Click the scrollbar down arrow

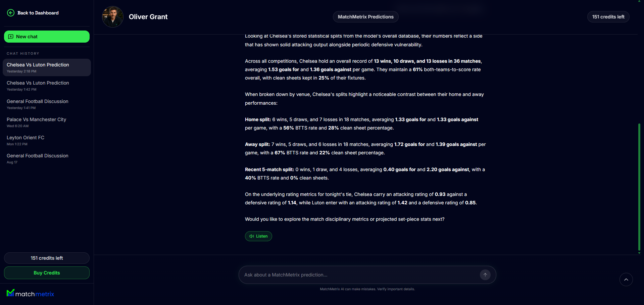click(639, 253)
